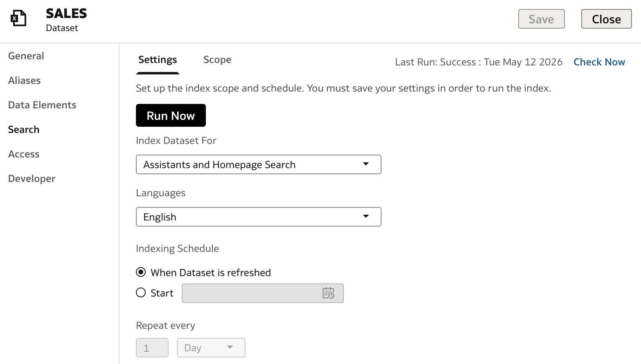Close the dataset dialog
Screen dimensions: 641x364
(607, 19)
